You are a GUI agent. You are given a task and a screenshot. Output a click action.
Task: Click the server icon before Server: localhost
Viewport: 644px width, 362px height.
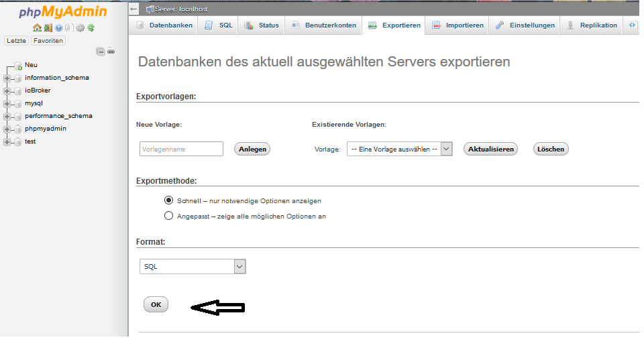[150, 9]
